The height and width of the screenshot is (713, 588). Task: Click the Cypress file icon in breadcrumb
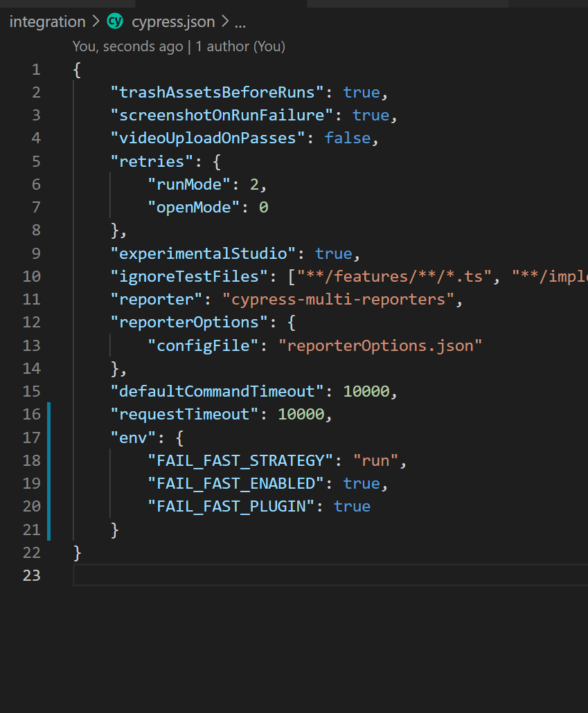(115, 21)
